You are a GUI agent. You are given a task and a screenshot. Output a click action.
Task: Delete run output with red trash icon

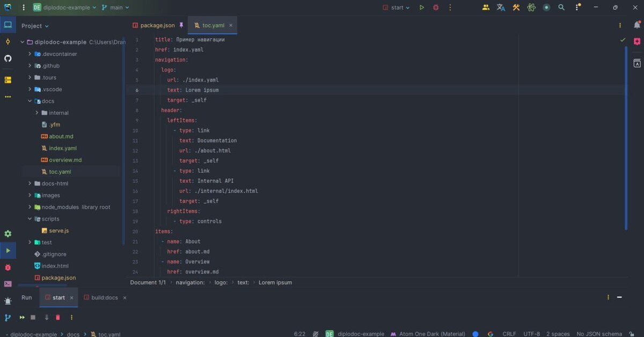58,318
